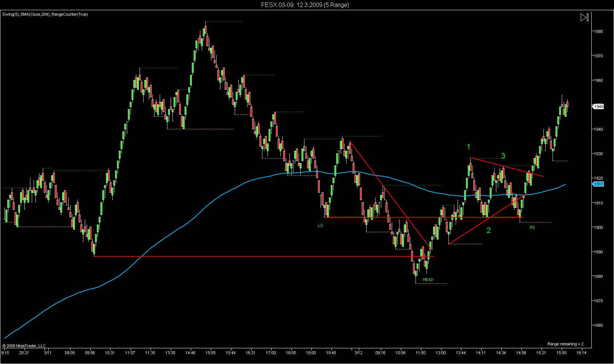614x364 pixels.
Task: Click the 2009 NinjaTrader, LLC copyright text
Action: coord(24,345)
